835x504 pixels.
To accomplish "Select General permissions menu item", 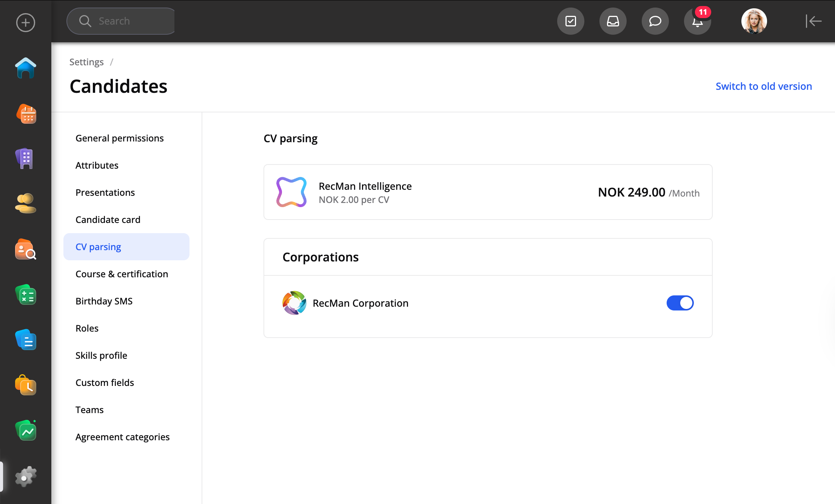I will [119, 138].
